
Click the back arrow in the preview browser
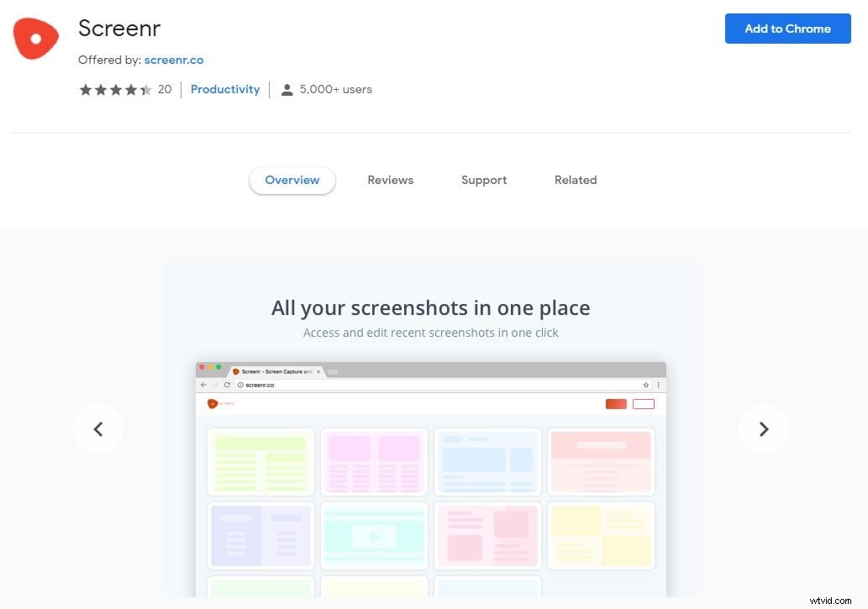point(203,384)
